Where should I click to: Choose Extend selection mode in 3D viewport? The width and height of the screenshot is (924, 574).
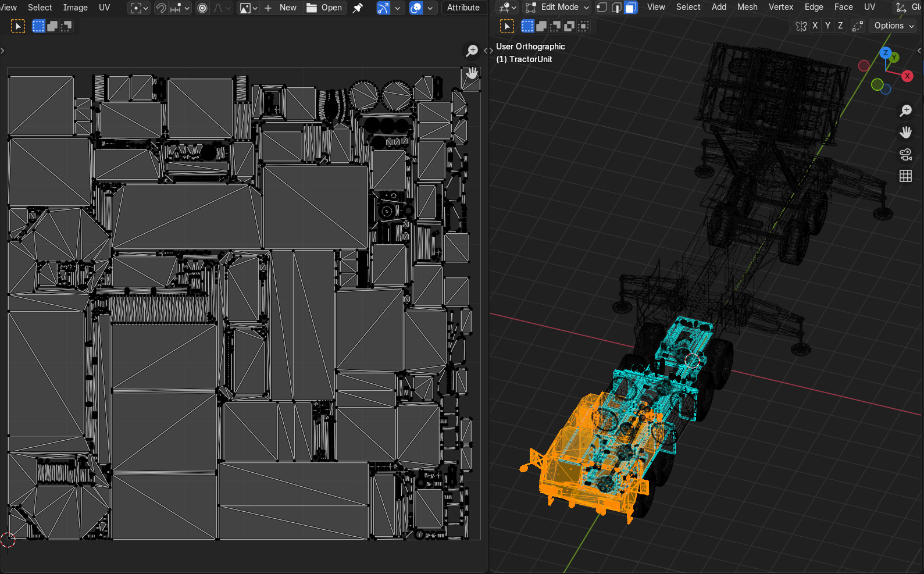click(541, 26)
